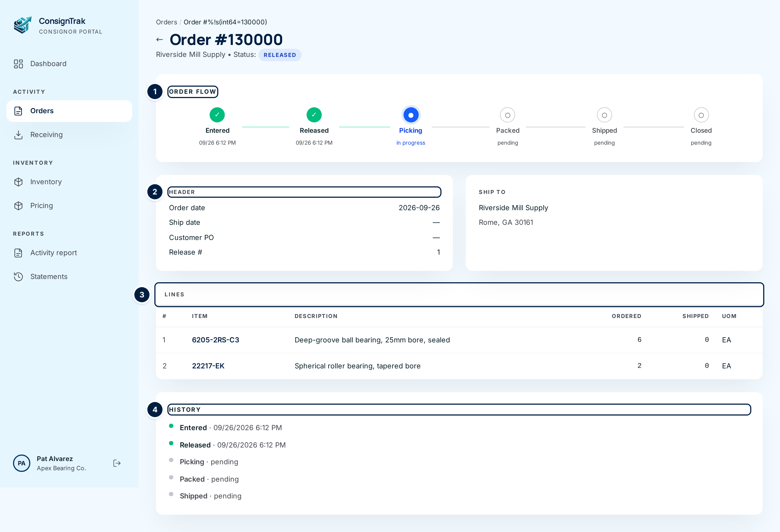
Task: Click item link 22217-EK
Action: point(208,366)
